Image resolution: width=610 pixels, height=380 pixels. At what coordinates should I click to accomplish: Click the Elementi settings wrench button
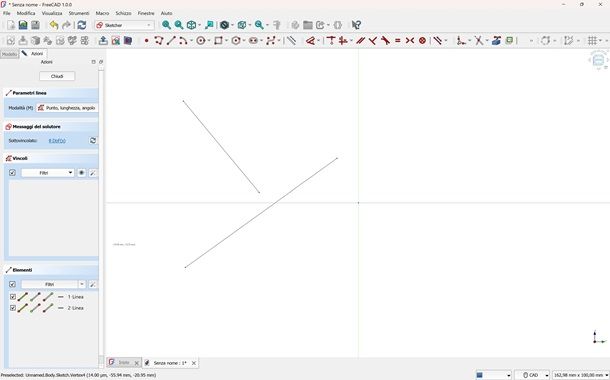93,285
